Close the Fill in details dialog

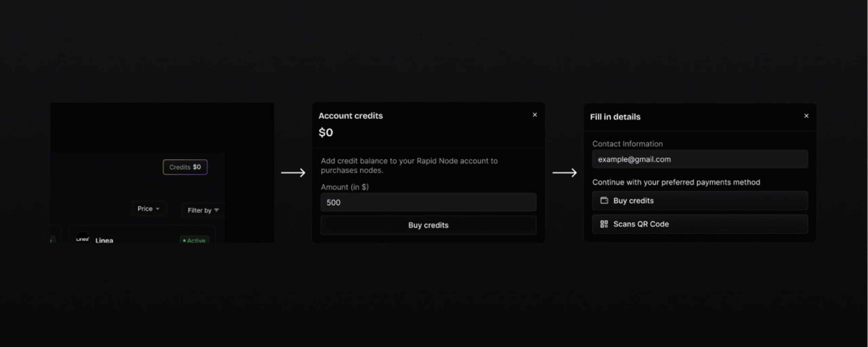[806, 116]
